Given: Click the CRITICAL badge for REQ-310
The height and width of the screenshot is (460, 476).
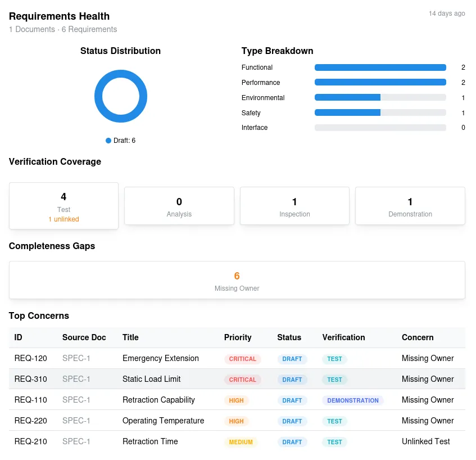Looking at the screenshot, I should [243, 380].
